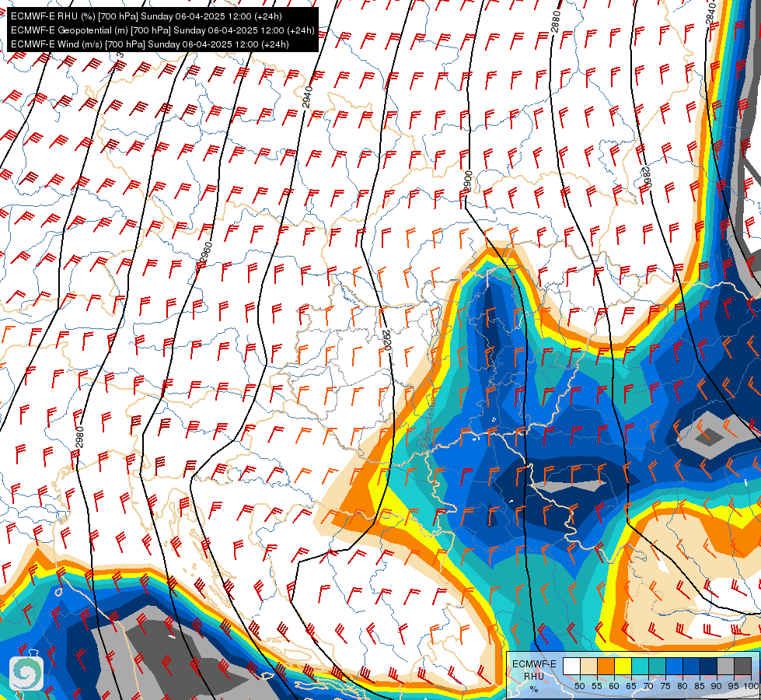The width and height of the screenshot is (761, 700).
Task: Click the 2840 contour label
Action: [710, 13]
